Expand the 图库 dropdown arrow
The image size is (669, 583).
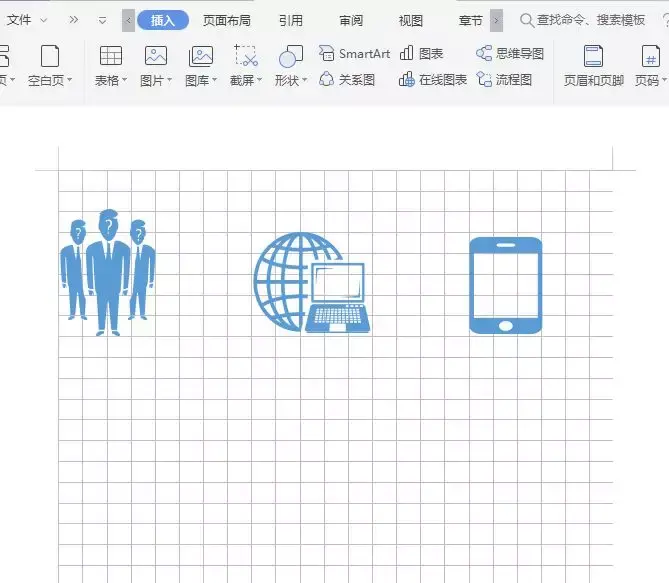215,80
